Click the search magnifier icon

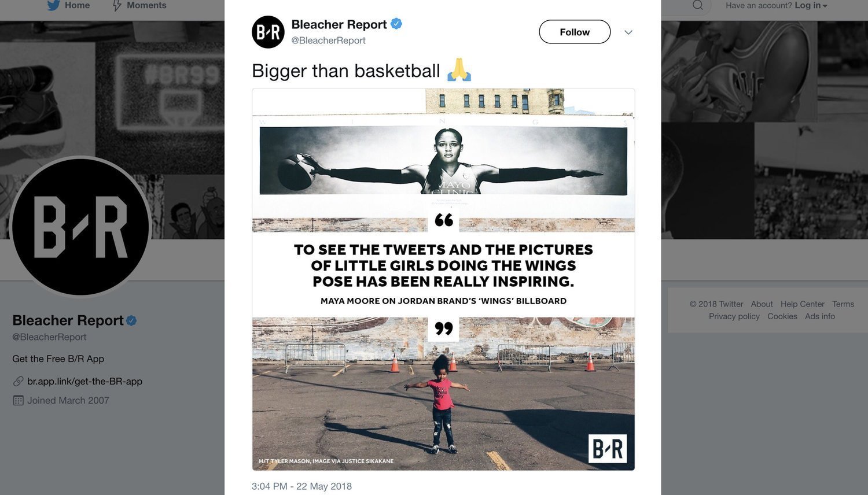click(698, 5)
